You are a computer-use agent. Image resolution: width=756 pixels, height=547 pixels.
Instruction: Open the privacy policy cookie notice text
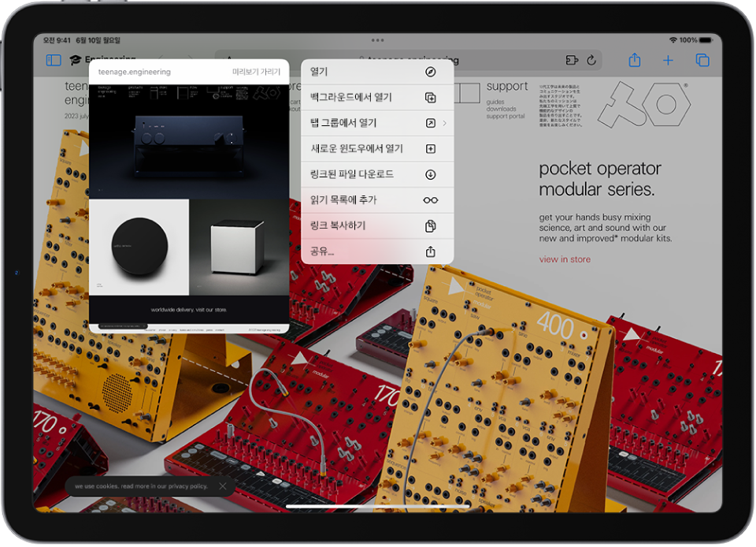tap(141, 487)
